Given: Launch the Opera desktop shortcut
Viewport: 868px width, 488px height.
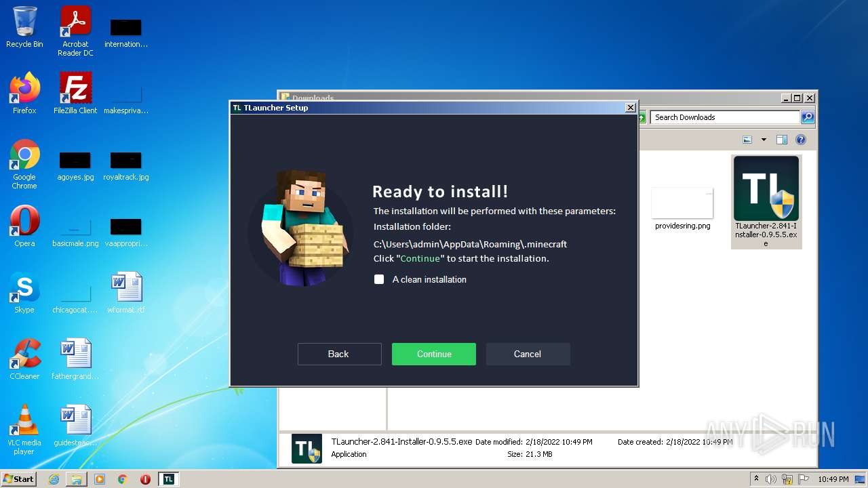Looking at the screenshot, I should click(x=24, y=226).
